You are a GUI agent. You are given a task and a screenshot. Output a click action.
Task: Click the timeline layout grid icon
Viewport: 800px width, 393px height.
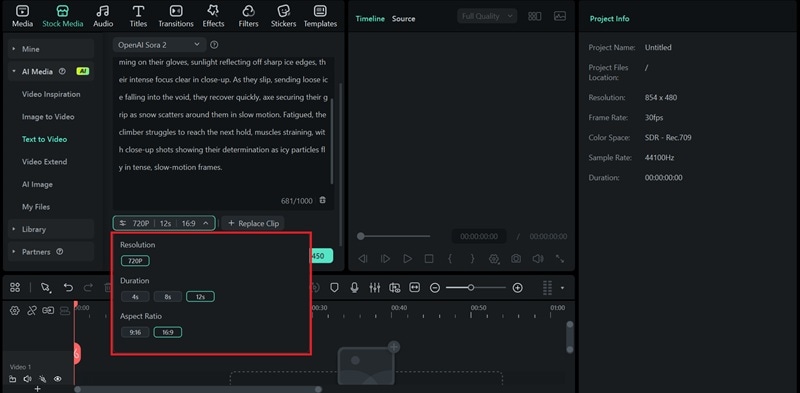click(15, 288)
